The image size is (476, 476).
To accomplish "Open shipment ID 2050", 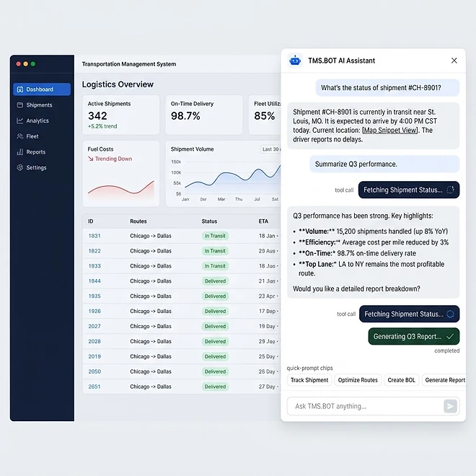I will [x=94, y=371].
